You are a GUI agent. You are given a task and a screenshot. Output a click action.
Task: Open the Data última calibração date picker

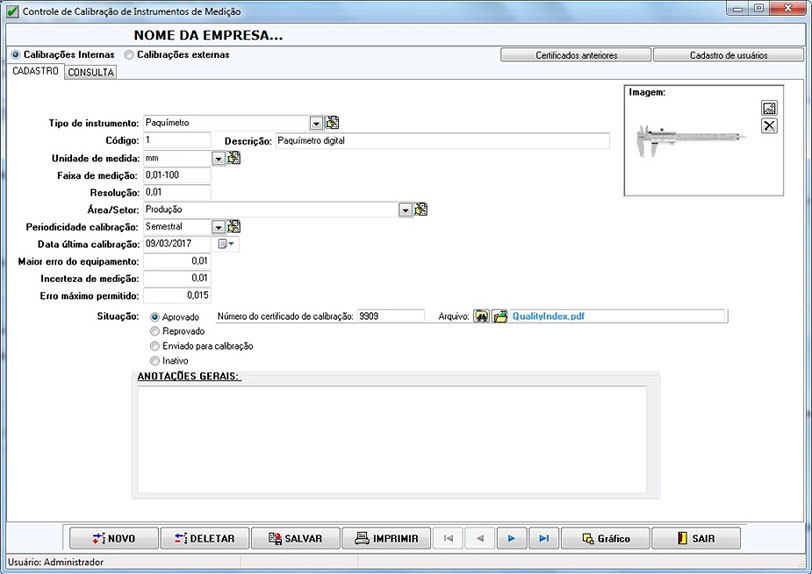click(x=227, y=244)
